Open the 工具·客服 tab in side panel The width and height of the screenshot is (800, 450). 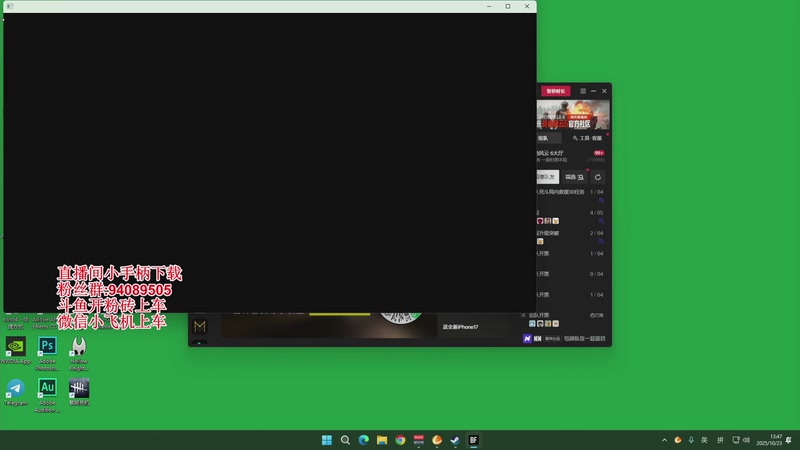point(587,138)
